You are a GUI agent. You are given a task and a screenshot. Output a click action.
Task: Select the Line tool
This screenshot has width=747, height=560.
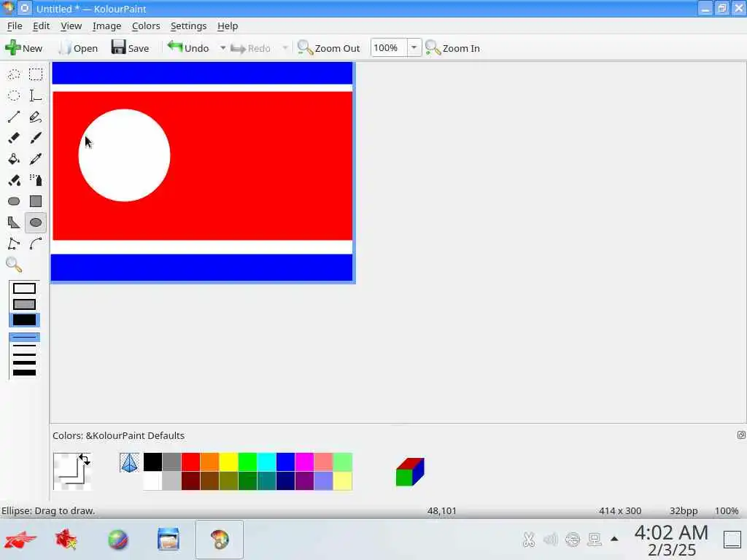point(14,117)
